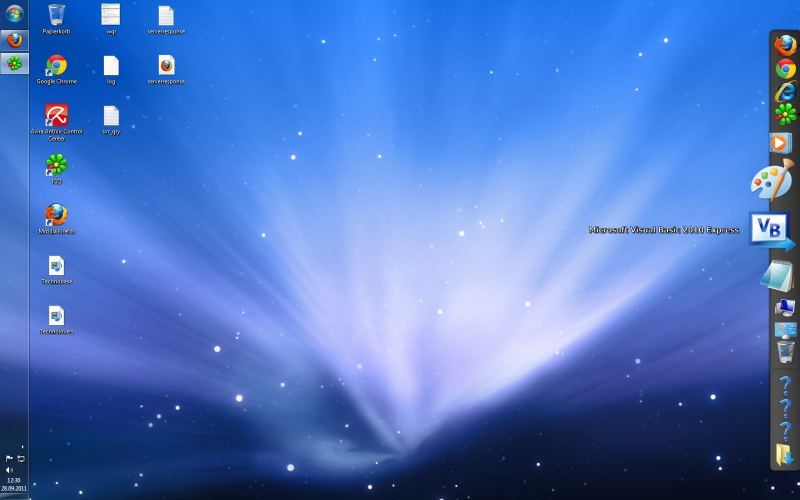Click the Google Chrome label text
Viewport: 800px width, 500px height.
(57, 82)
